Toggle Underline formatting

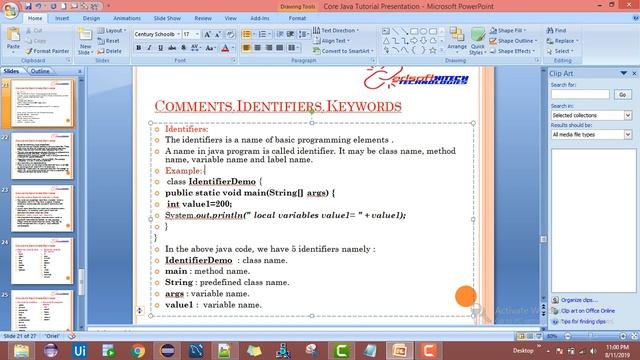click(160, 48)
